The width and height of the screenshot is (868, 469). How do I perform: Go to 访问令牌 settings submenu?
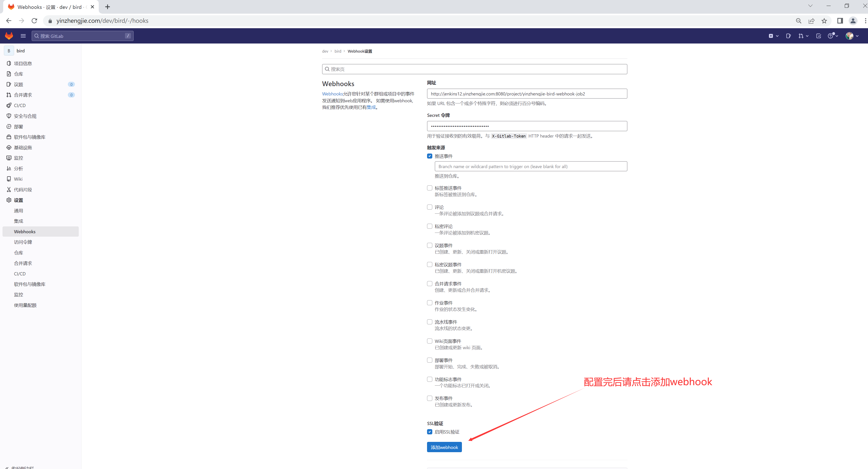coord(23,242)
